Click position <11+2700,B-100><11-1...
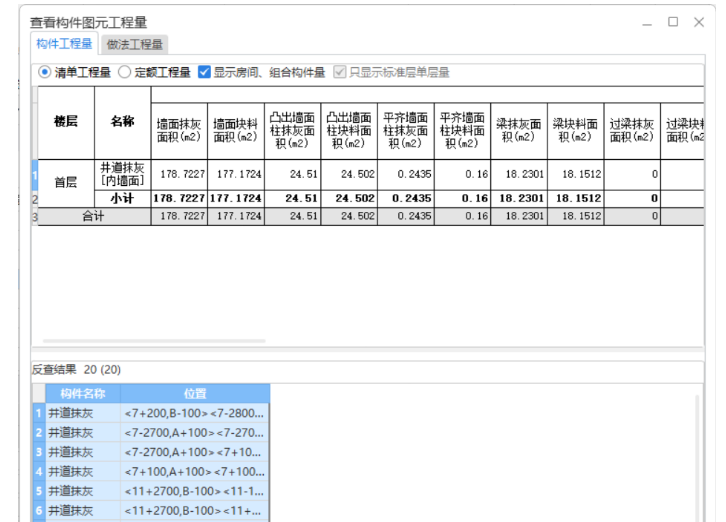 pos(195,491)
